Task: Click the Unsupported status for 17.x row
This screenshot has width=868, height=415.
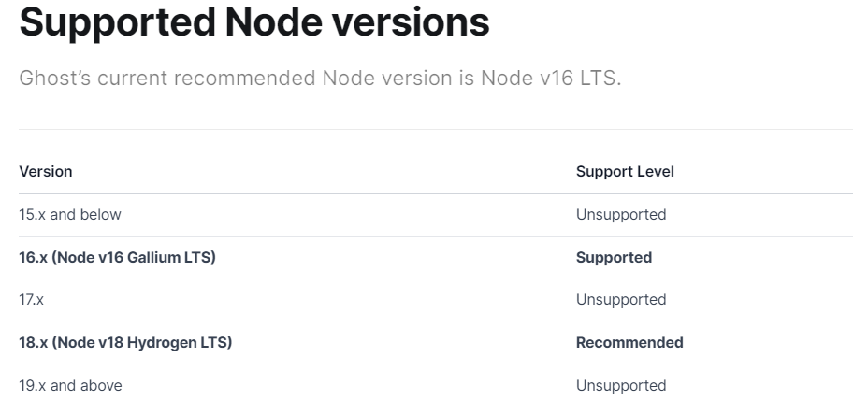Action: tap(621, 300)
